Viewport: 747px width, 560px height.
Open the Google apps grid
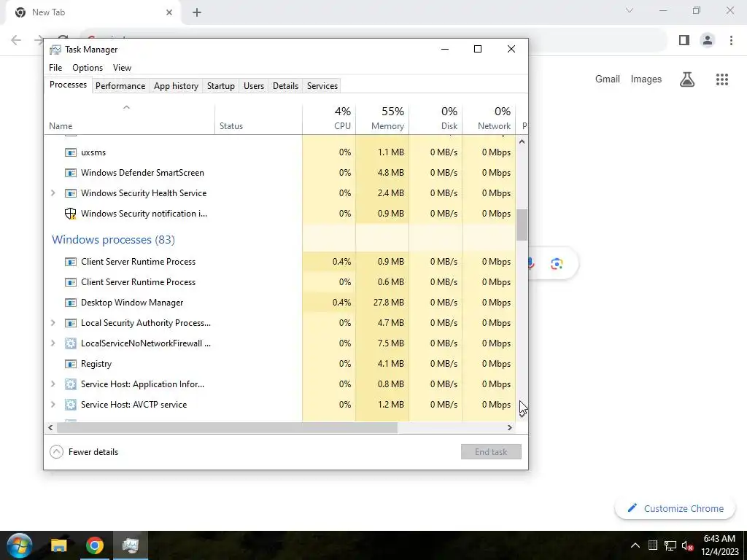[722, 79]
